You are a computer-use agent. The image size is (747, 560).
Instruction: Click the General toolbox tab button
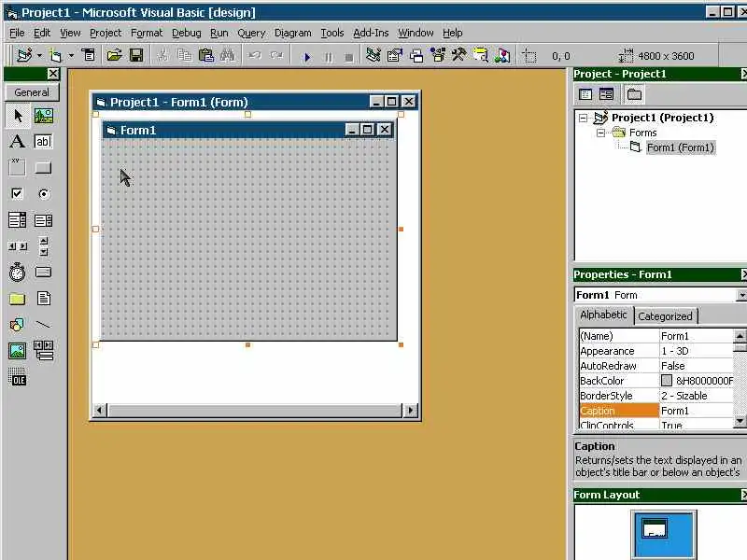point(32,92)
